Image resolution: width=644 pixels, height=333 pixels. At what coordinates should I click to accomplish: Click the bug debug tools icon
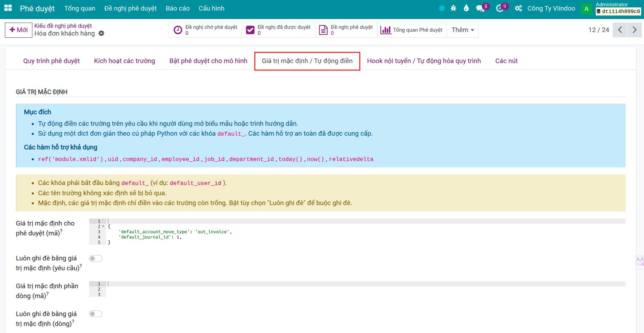453,8
